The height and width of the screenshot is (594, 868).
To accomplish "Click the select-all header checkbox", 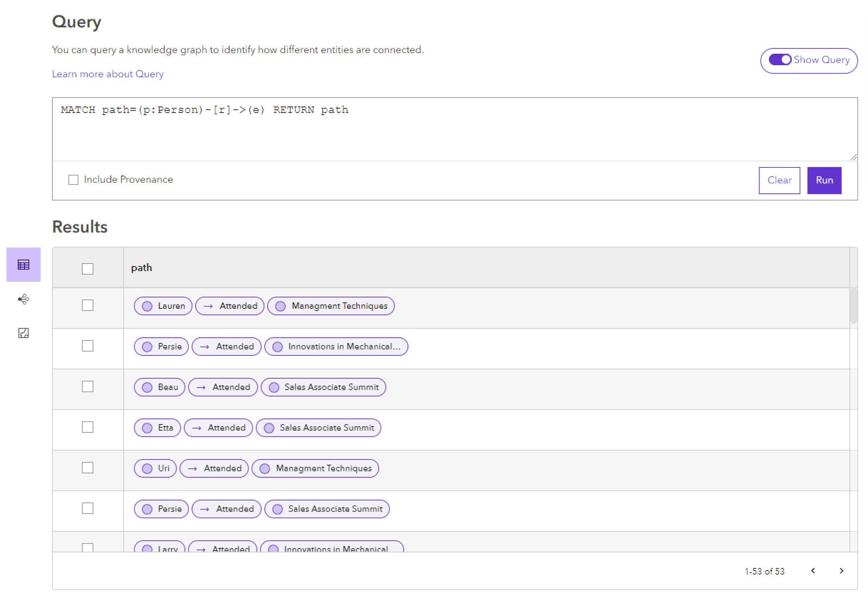I will click(x=88, y=266).
